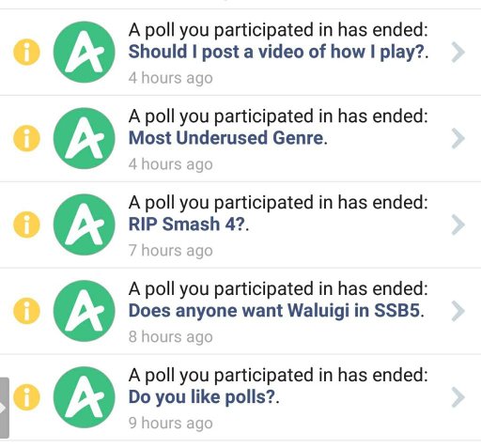Tap the Amino logo beside 'RIP Smash 4?'
The height and width of the screenshot is (448, 481).
[x=84, y=224]
